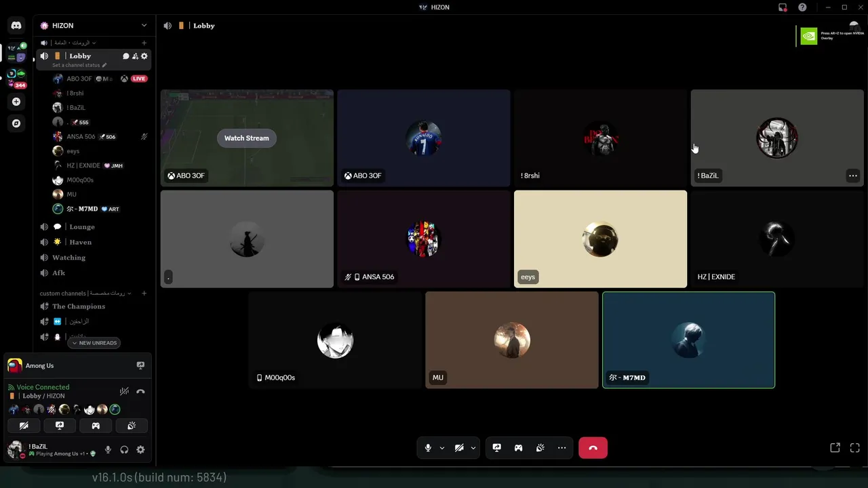The image size is (868, 488).
Task: Open more options ellipsis in call controls
Action: pyautogui.click(x=561, y=448)
